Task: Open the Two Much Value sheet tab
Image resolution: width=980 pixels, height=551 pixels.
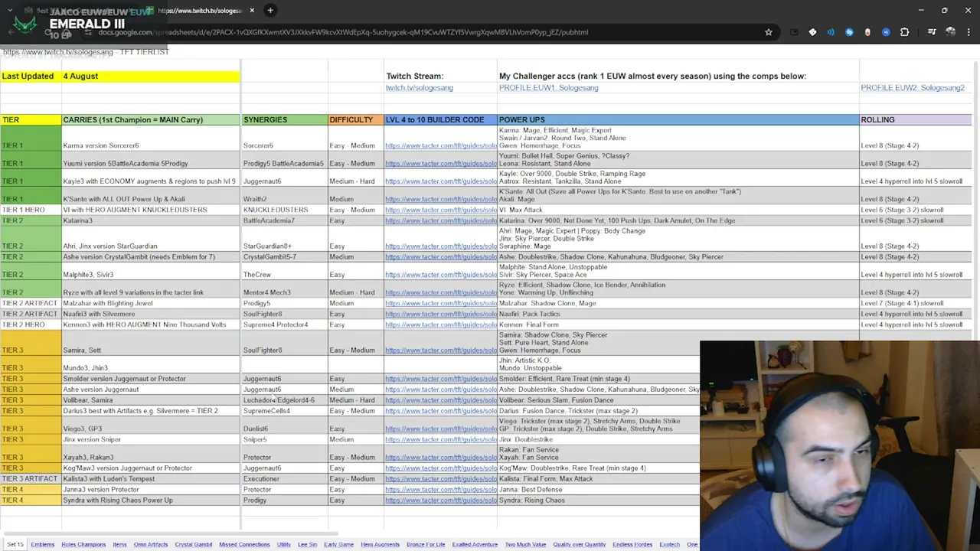Action: point(525,544)
